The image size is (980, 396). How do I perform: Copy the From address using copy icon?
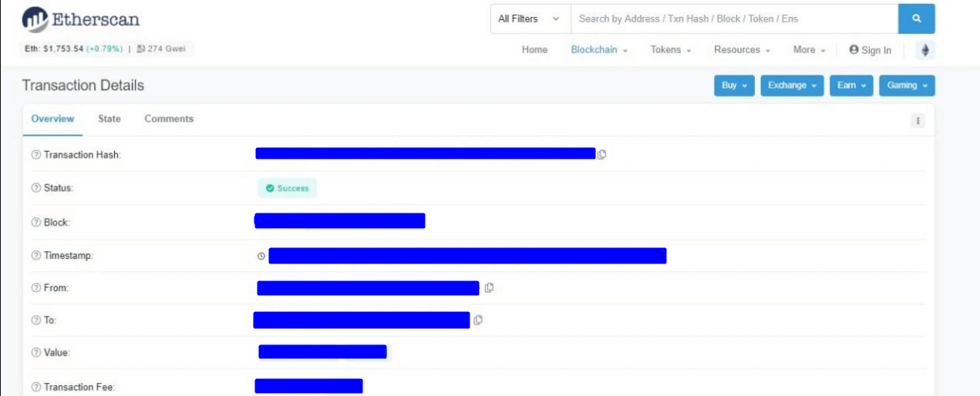tap(489, 287)
